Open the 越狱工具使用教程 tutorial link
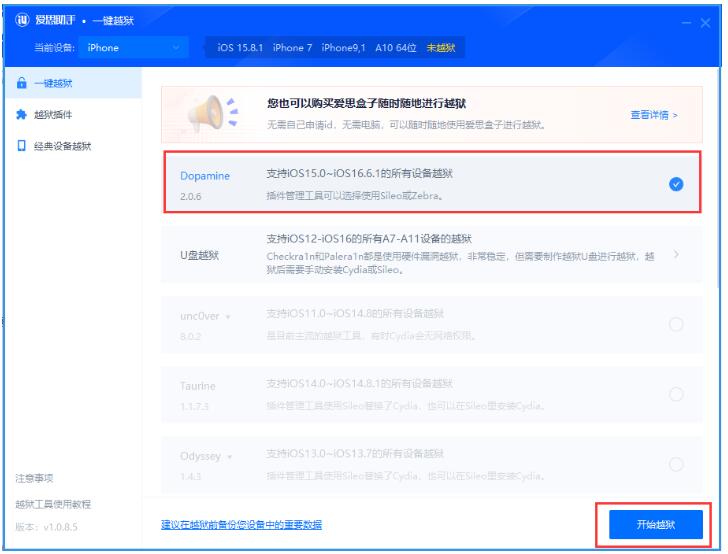Screen dimensions: 728x554 (x=52, y=502)
